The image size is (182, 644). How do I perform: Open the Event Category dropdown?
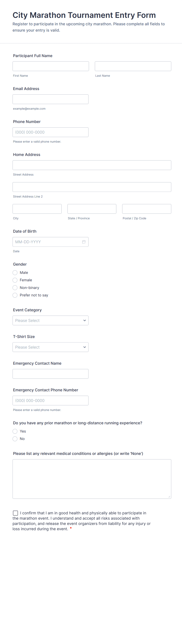(x=50, y=321)
